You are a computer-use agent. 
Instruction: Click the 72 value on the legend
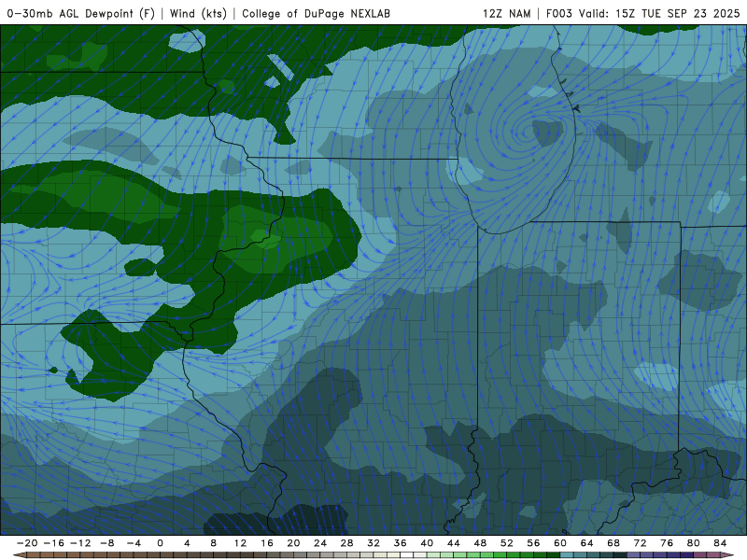[x=641, y=543]
